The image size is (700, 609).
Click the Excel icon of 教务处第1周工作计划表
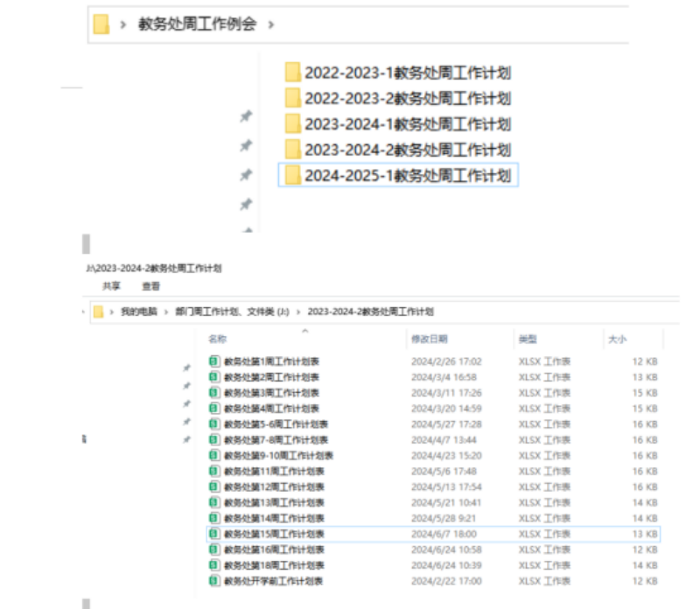[x=214, y=361]
